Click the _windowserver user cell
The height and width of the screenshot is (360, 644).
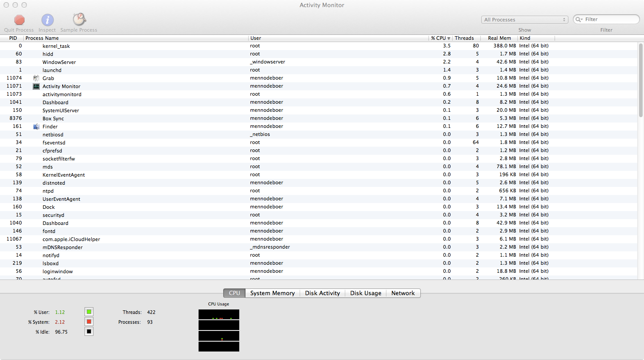tap(267, 62)
